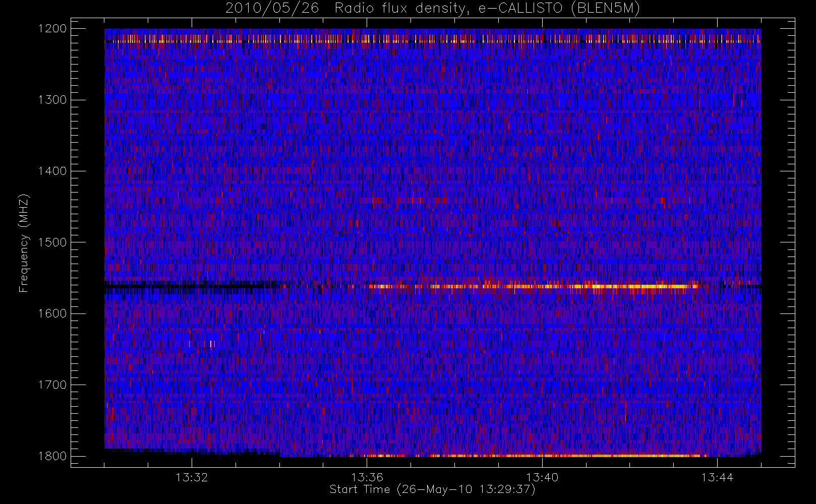The width and height of the screenshot is (816, 504).
Task: Click the small white spot near 1645 MHz
Action: 212,344
